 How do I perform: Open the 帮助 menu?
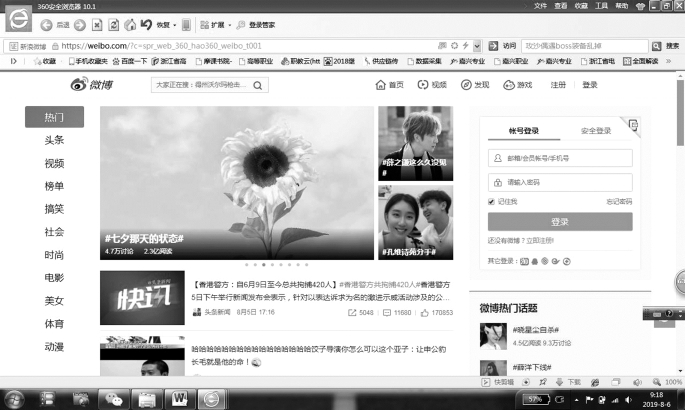click(x=622, y=6)
